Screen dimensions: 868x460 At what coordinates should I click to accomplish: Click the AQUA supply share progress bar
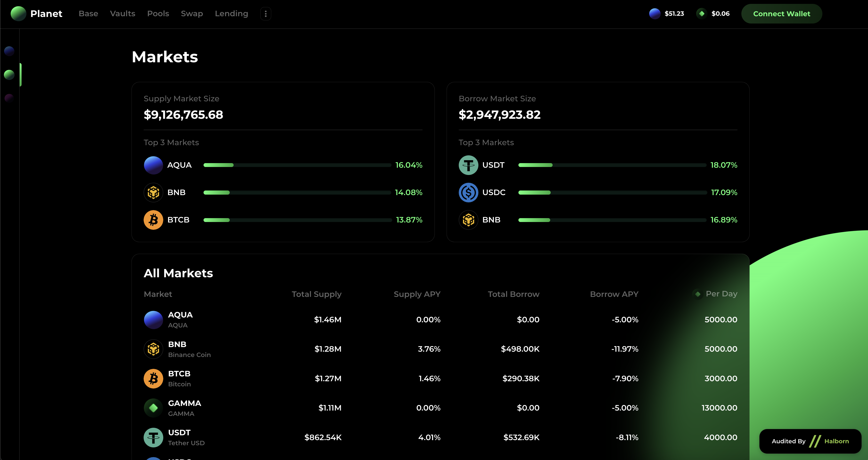[x=297, y=165]
